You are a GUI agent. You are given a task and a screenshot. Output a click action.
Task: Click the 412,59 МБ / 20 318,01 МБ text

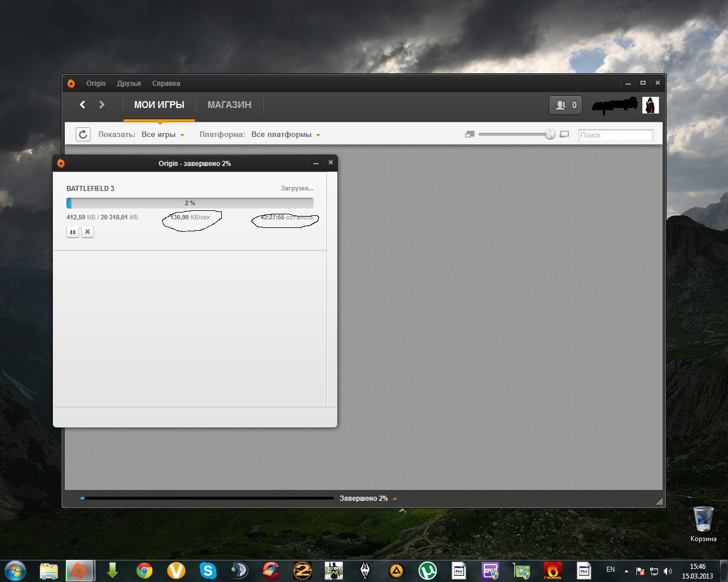pyautogui.click(x=102, y=218)
